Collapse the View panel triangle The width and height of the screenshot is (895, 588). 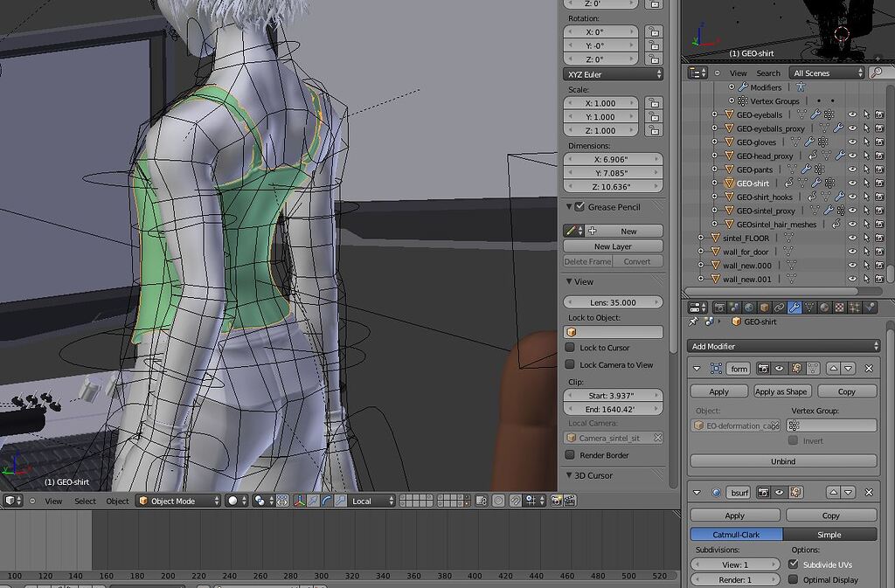pos(569,281)
